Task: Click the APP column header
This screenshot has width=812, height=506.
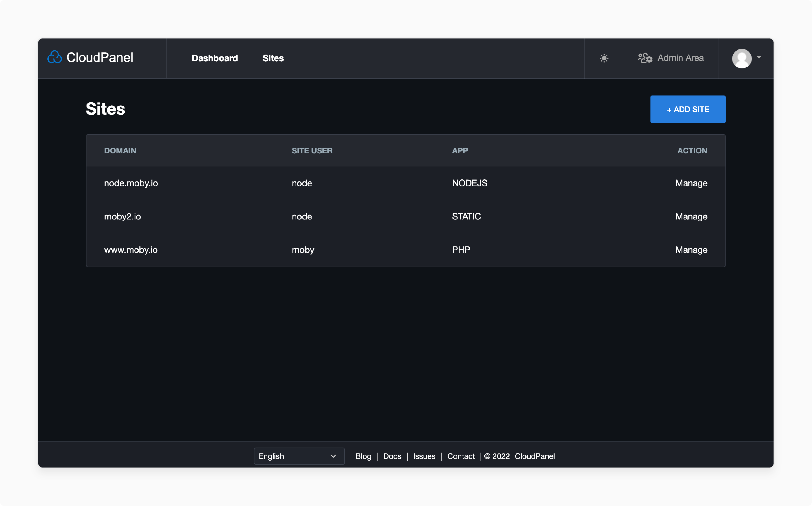Action: [460, 151]
